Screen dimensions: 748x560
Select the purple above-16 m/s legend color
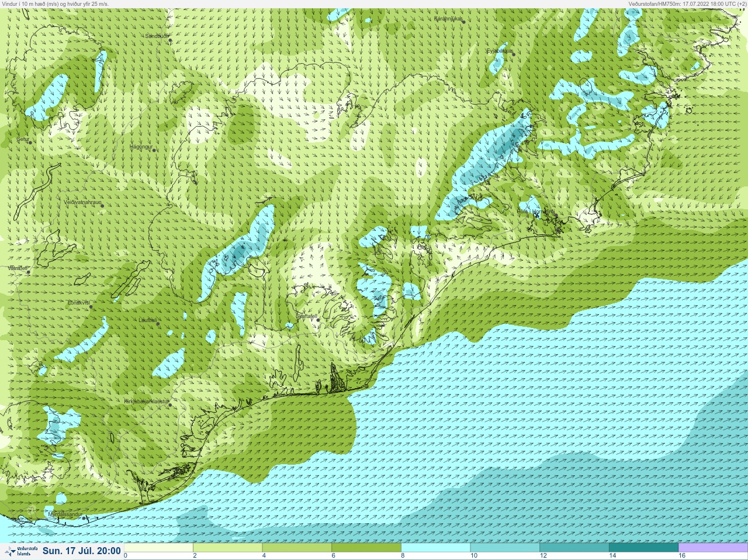[713, 548]
